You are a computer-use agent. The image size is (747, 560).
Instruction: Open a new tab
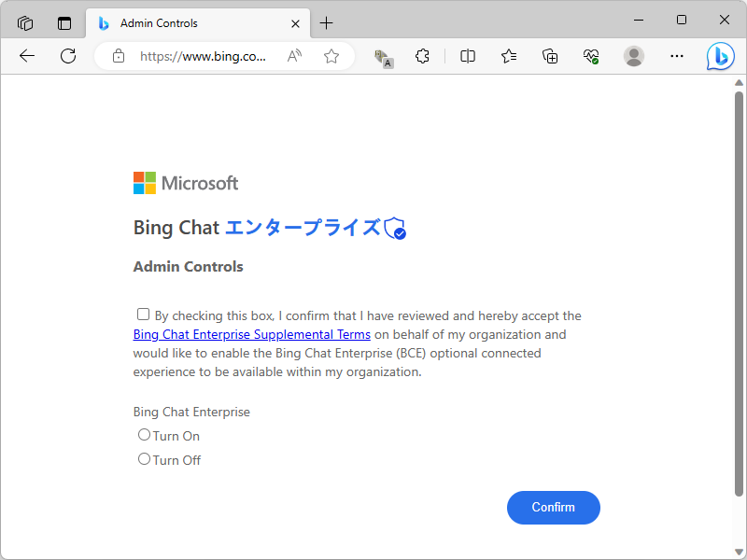(x=326, y=23)
